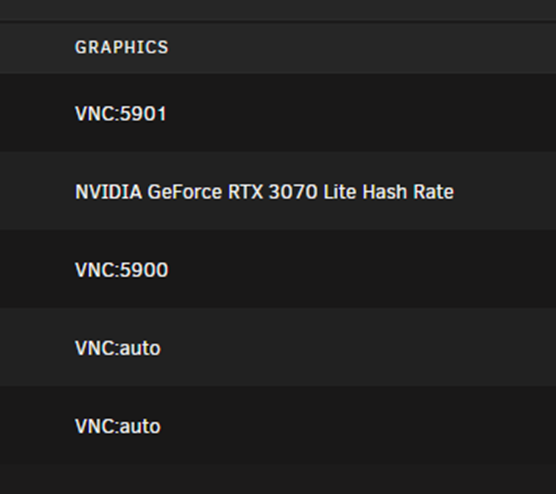
Task: Click the 5900 port number
Action: 144,270
